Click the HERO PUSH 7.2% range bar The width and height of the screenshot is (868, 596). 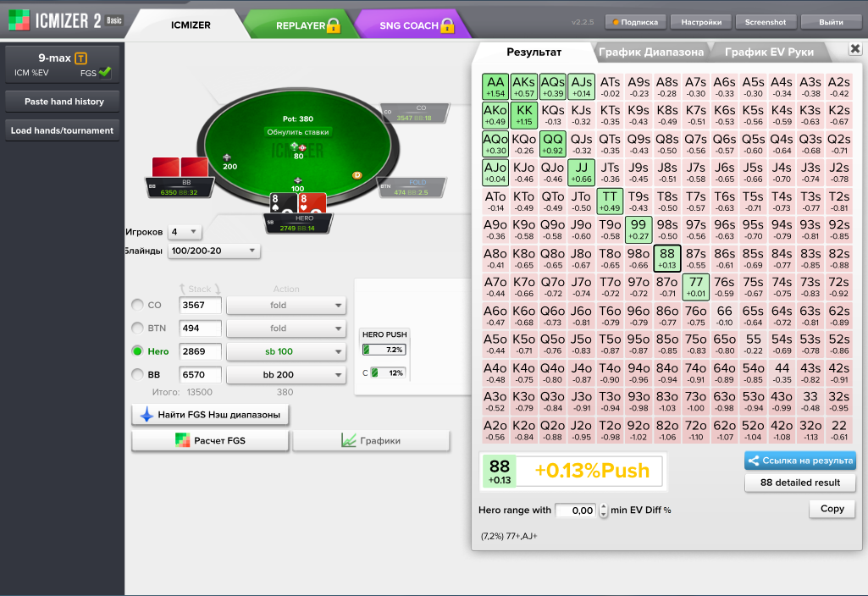pyautogui.click(x=384, y=350)
